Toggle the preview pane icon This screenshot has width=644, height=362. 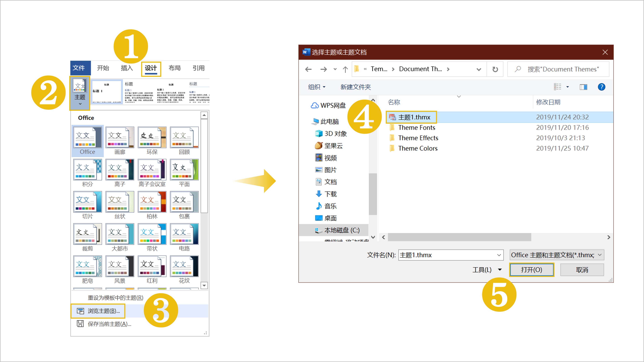click(x=583, y=87)
